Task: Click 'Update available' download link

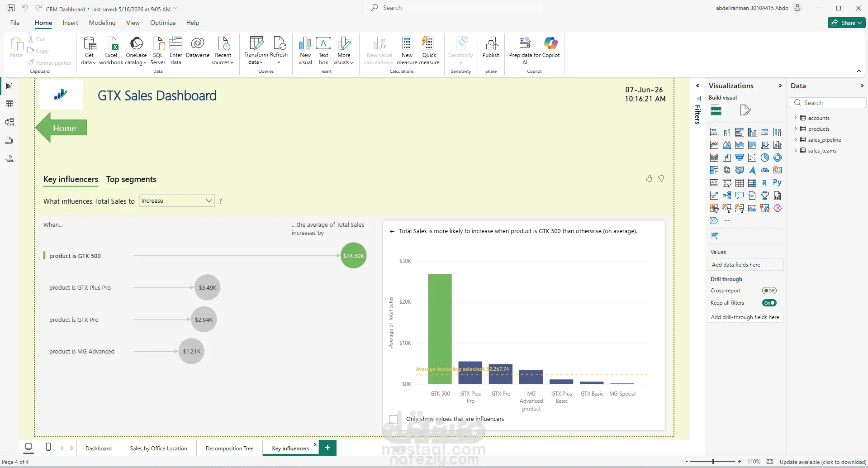Action: click(x=823, y=462)
